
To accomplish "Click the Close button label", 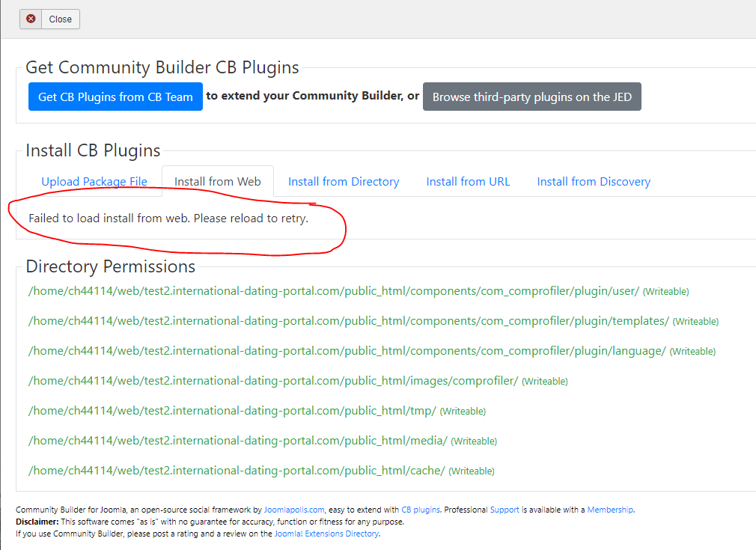I will tap(61, 19).
